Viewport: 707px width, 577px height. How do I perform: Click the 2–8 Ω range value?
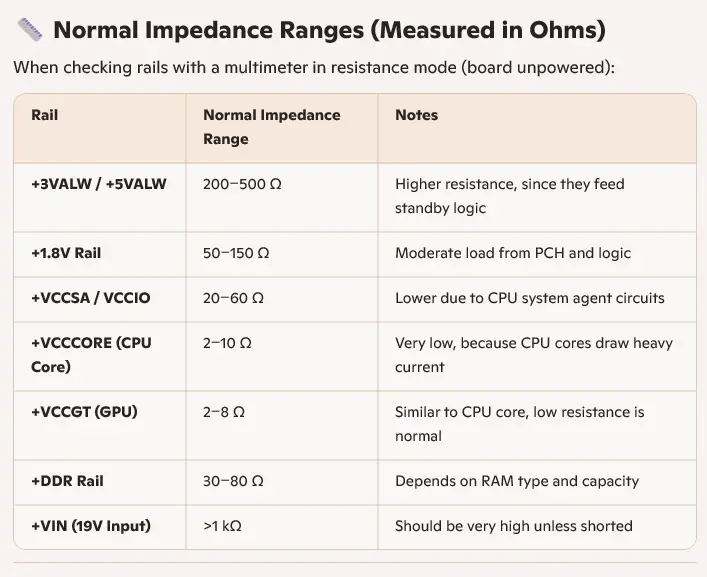(224, 412)
